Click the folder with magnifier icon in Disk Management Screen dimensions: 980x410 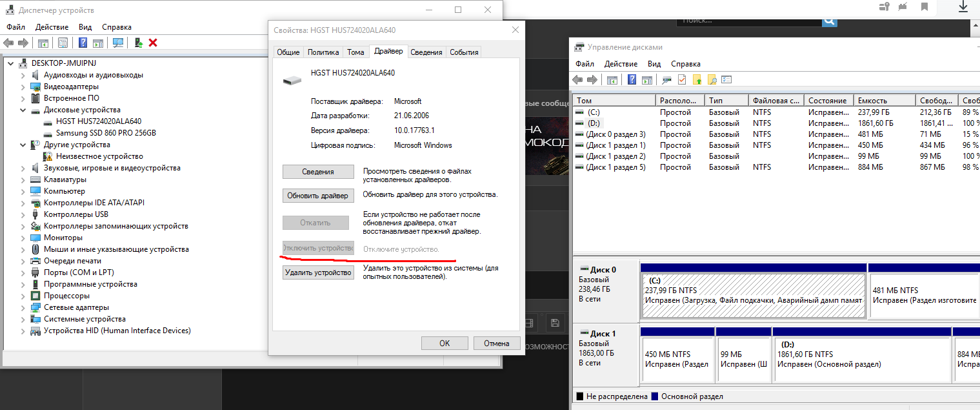pos(712,79)
